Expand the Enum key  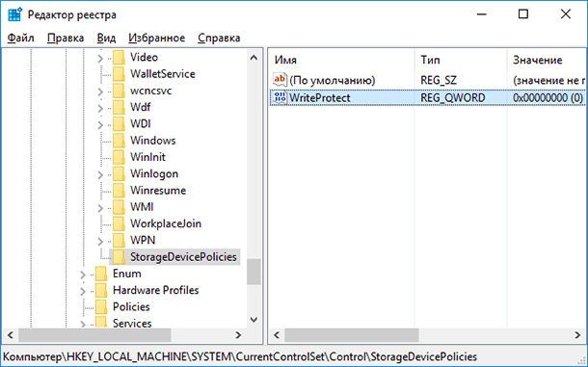(x=83, y=275)
